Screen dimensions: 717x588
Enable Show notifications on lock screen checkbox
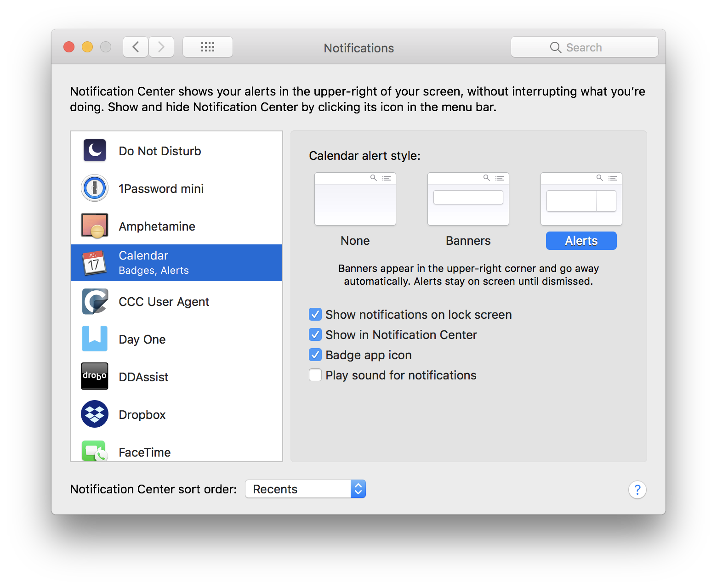[315, 314]
